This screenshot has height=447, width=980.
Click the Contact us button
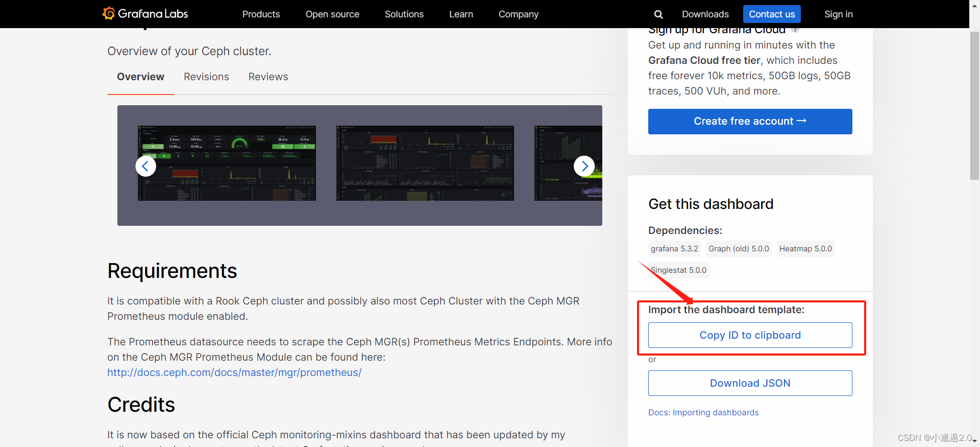[x=772, y=14]
